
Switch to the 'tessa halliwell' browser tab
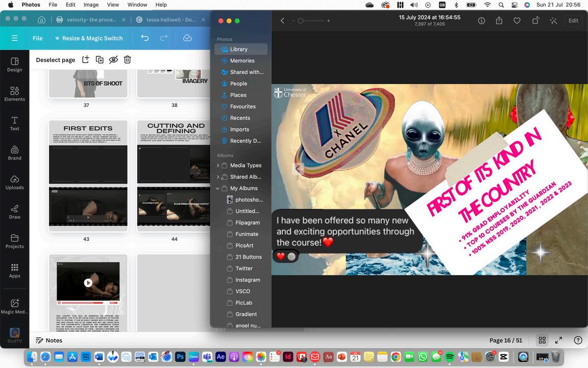[x=170, y=19]
